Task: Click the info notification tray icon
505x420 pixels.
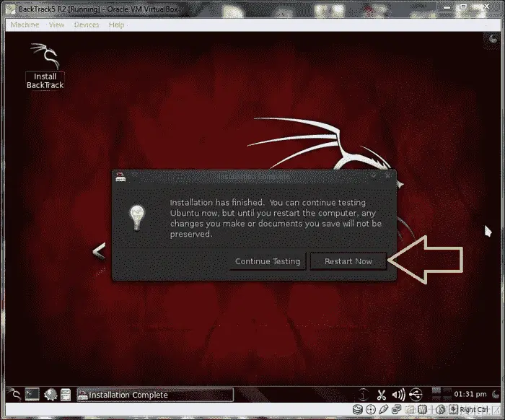Action: click(364, 394)
